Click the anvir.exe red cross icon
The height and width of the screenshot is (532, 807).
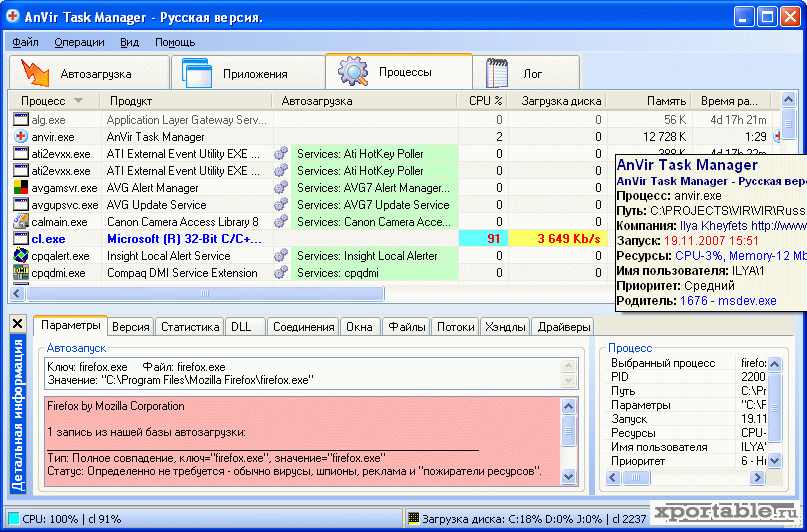point(21,137)
